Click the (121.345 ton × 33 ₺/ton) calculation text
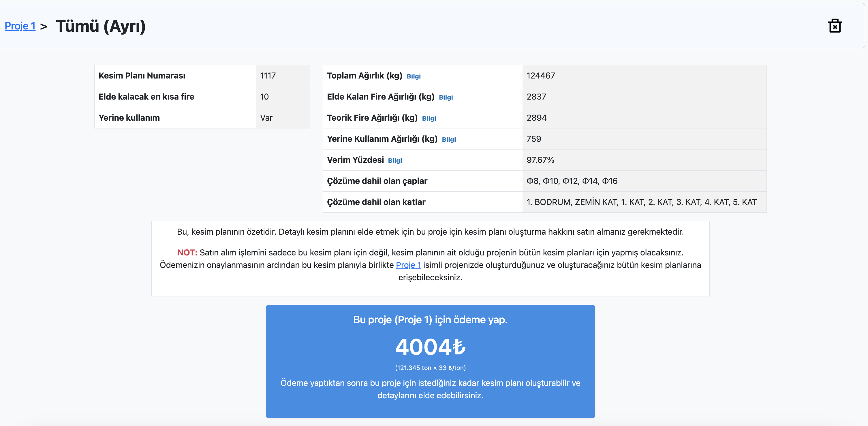The image size is (868, 426). click(x=430, y=368)
